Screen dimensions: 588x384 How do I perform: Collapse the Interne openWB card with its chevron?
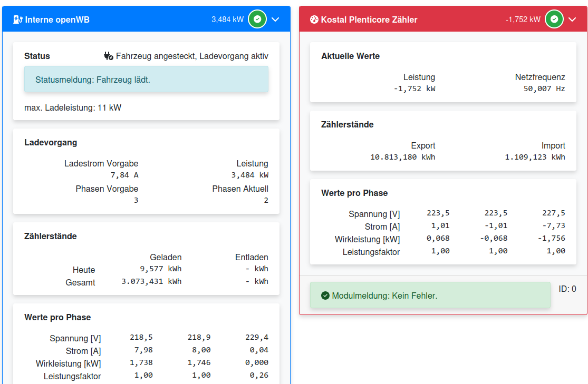pos(275,19)
